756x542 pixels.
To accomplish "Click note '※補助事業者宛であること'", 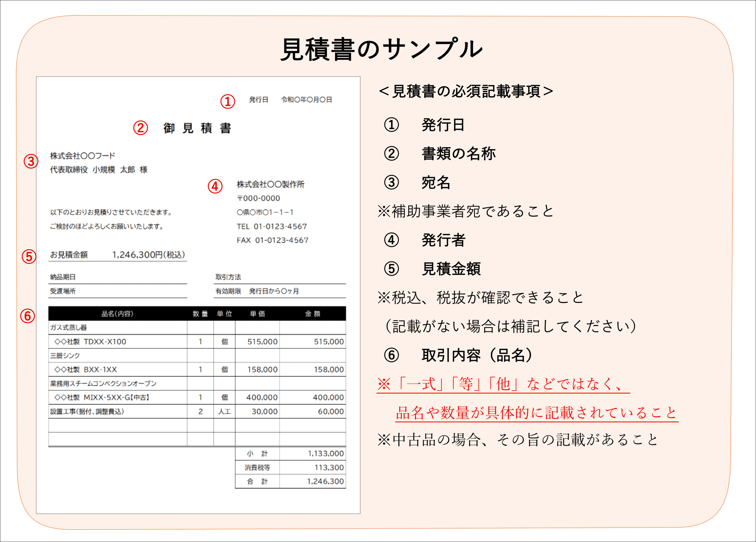I will pos(466,211).
